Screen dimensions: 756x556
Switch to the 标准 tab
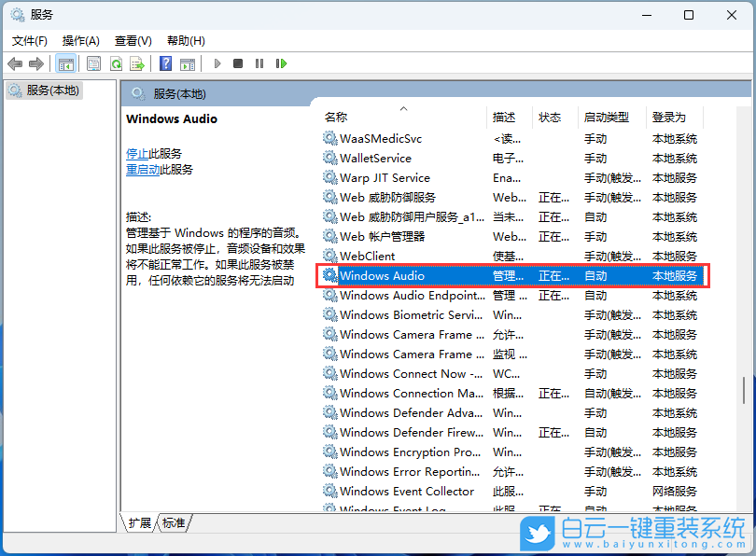[x=173, y=523]
